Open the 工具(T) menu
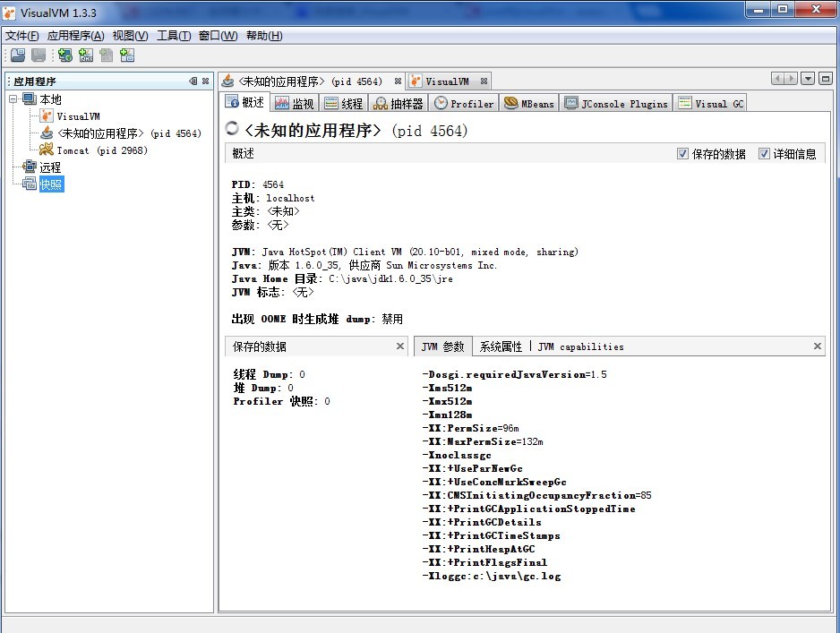This screenshot has height=633, width=840. point(174,35)
